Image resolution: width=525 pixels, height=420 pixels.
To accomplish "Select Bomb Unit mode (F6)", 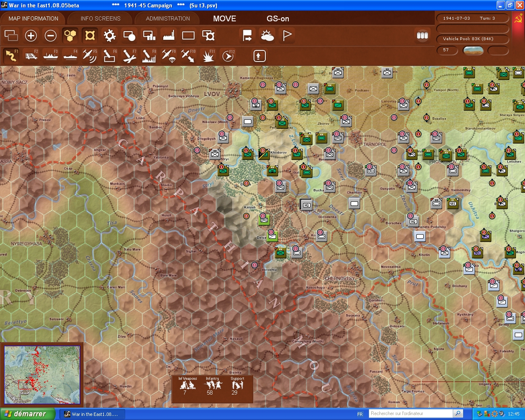I will 110,55.
